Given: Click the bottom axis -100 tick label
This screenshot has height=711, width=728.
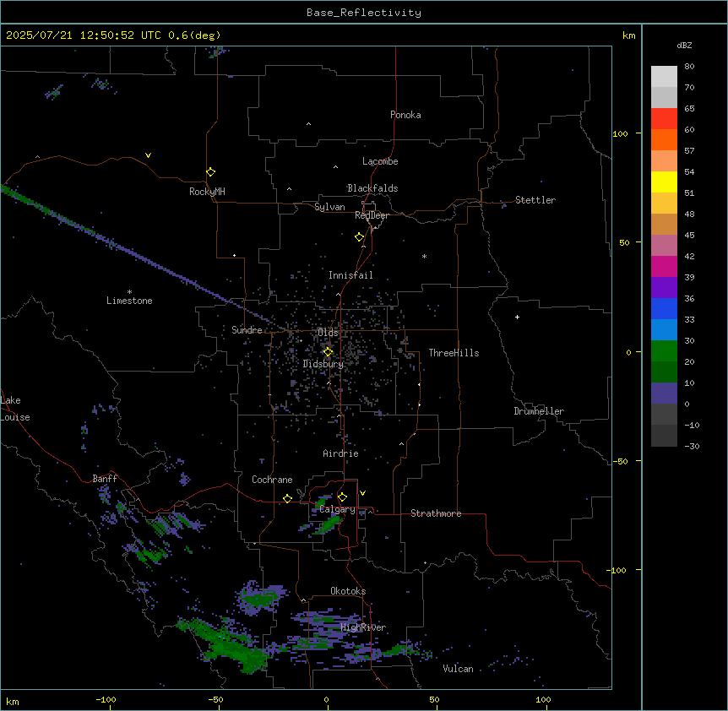Looking at the screenshot, I should tap(106, 699).
